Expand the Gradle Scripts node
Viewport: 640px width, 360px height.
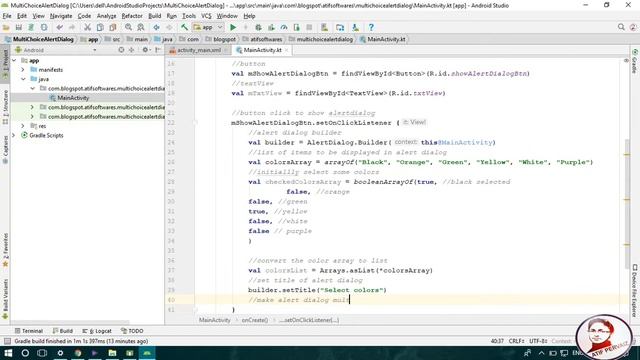pyautogui.click(x=14, y=135)
